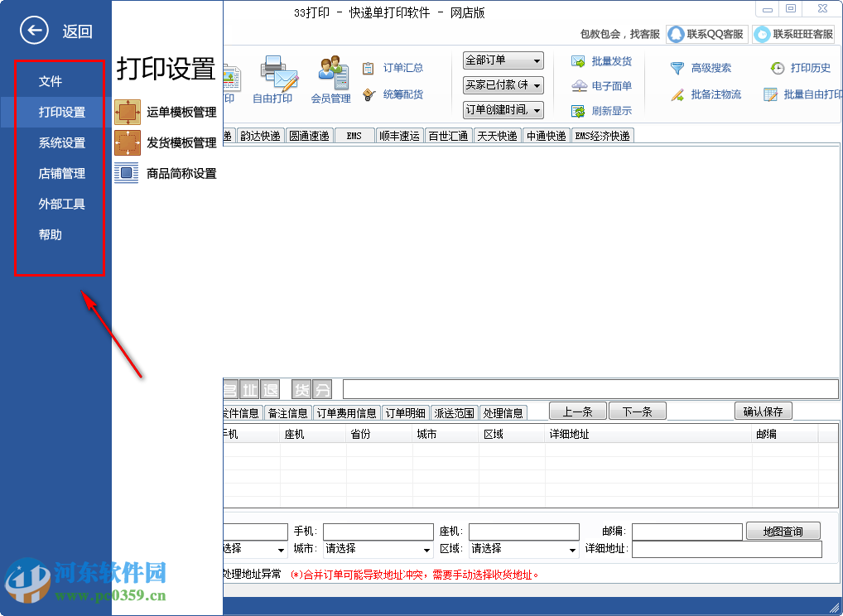This screenshot has height=616, width=843.
Task: Expand the 城市 city selector dropdown
Action: coord(377,549)
